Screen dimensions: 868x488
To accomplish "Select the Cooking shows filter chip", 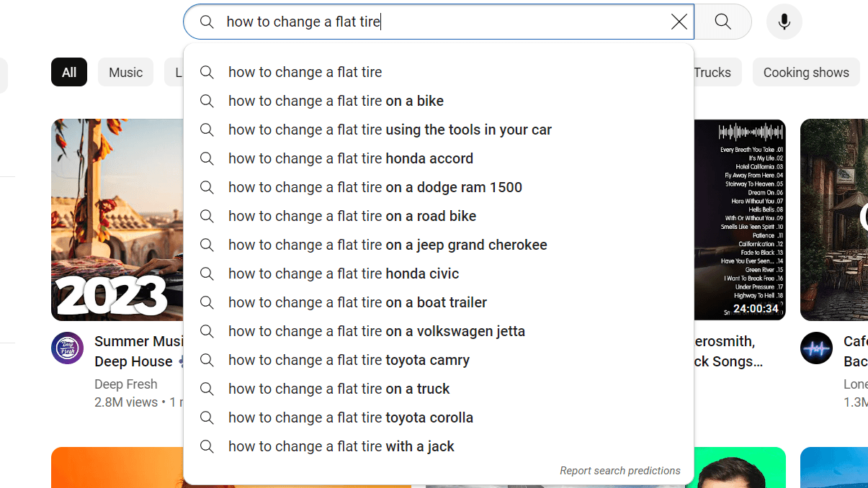I will 805,72.
